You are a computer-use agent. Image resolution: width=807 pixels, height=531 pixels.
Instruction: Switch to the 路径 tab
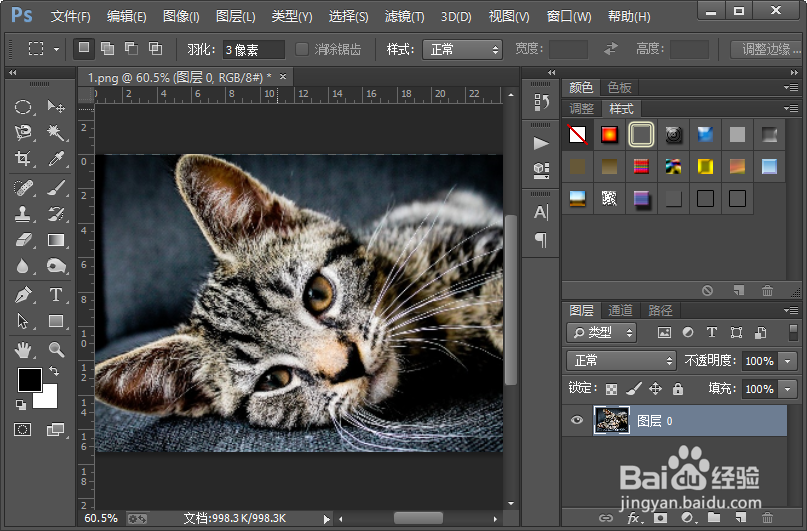tap(660, 310)
